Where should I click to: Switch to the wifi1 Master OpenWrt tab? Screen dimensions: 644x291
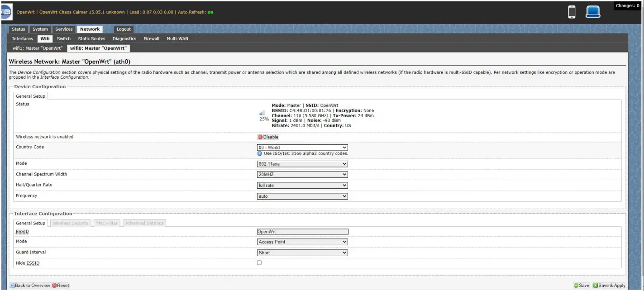[38, 48]
